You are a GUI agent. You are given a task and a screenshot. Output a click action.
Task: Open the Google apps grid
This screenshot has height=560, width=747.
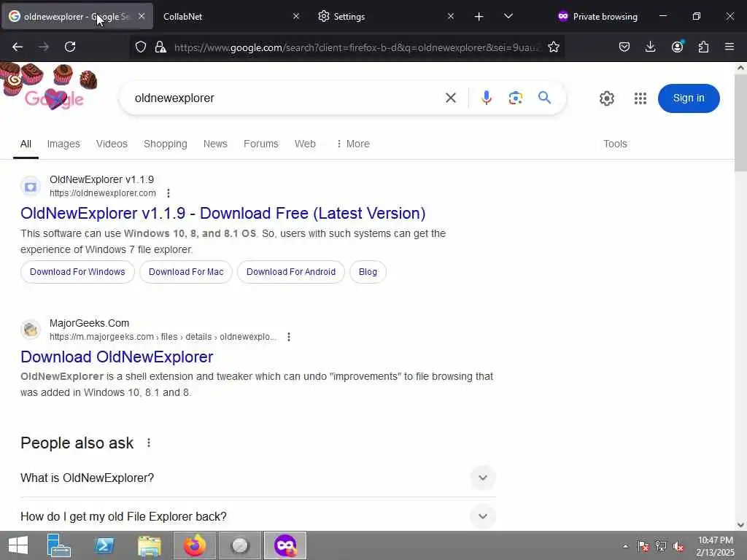coord(640,98)
